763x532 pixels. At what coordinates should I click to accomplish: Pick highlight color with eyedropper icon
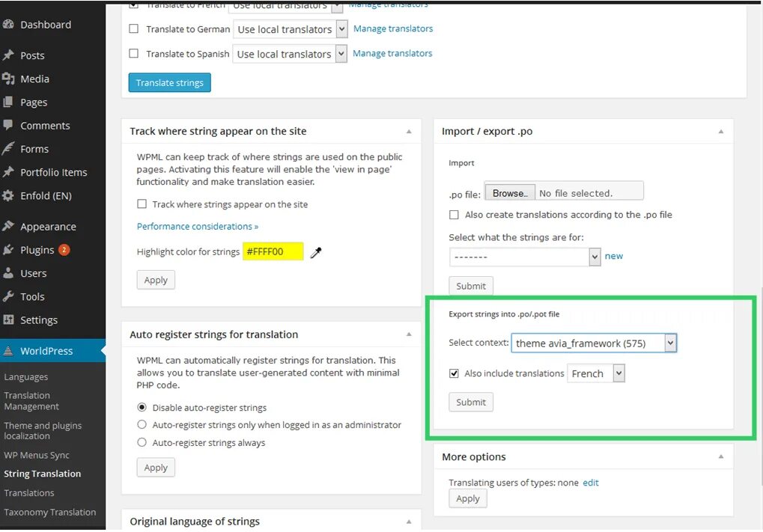(x=316, y=252)
